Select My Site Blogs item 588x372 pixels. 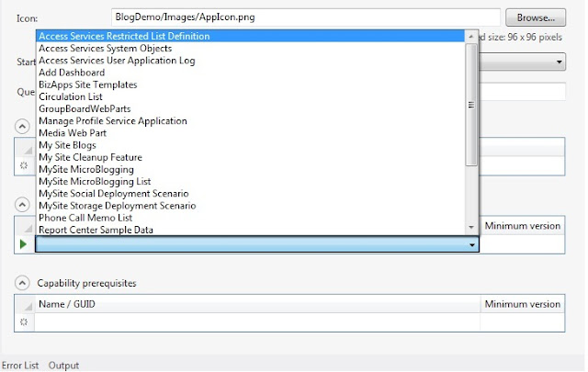[251, 145]
